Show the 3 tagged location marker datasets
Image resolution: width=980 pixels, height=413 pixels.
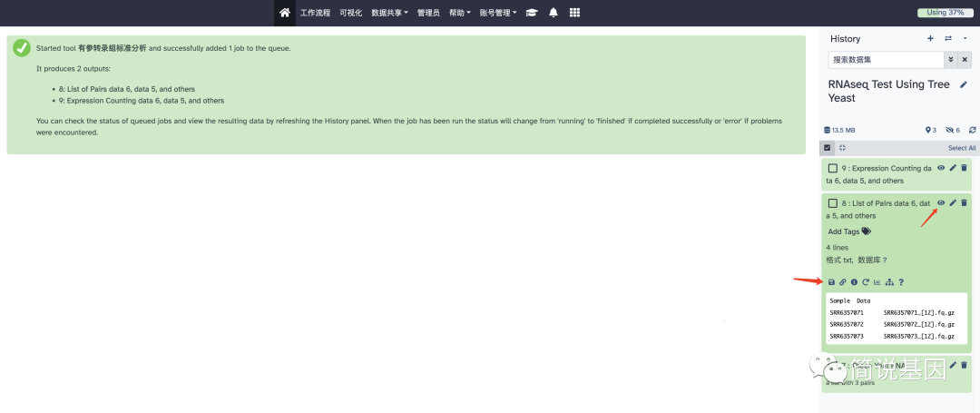coord(931,130)
